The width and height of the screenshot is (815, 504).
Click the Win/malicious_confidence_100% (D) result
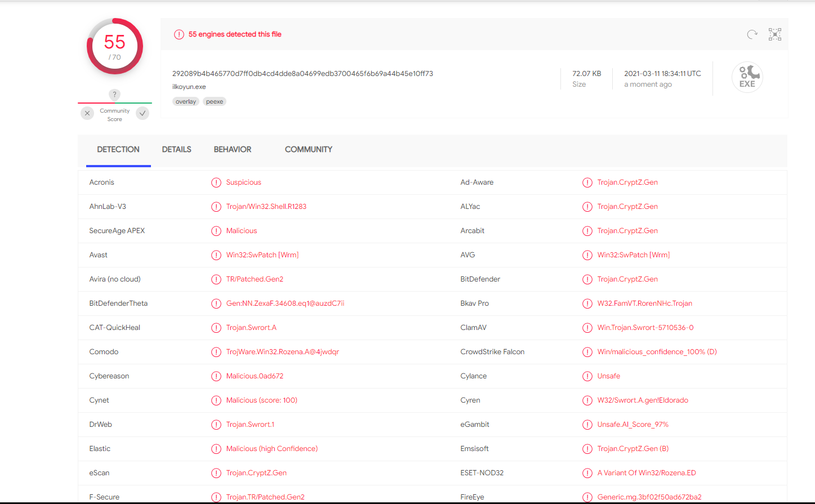[x=657, y=352]
